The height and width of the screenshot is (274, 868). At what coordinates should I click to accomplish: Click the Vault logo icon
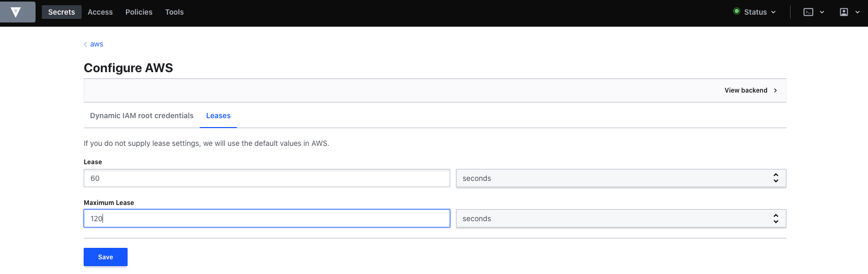(16, 12)
